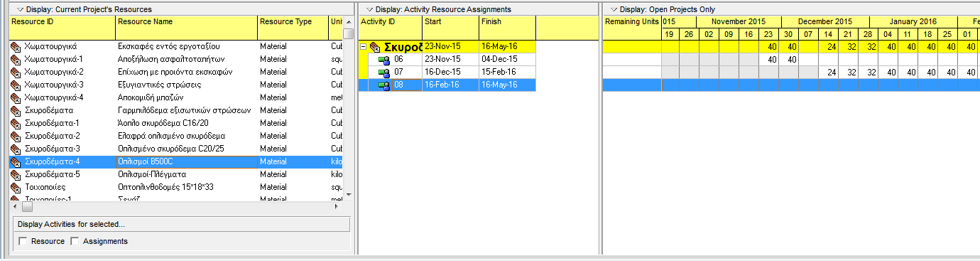Click the Resource Type column header

pos(293,28)
